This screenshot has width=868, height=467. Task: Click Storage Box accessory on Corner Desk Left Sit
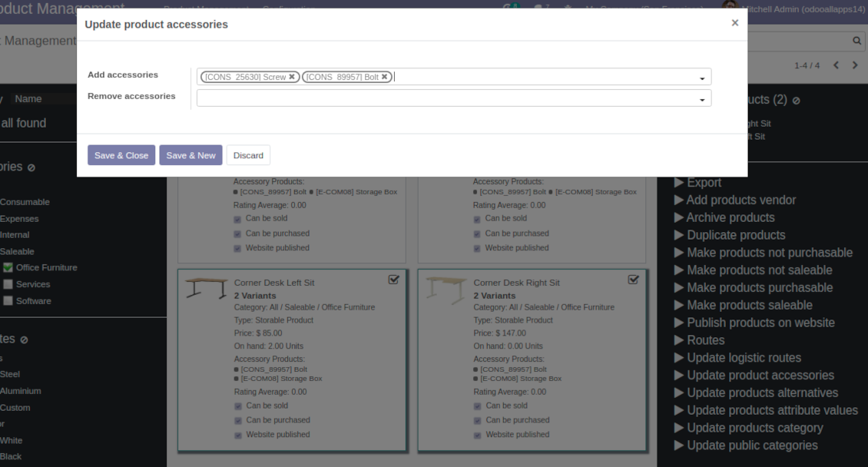[x=281, y=379]
